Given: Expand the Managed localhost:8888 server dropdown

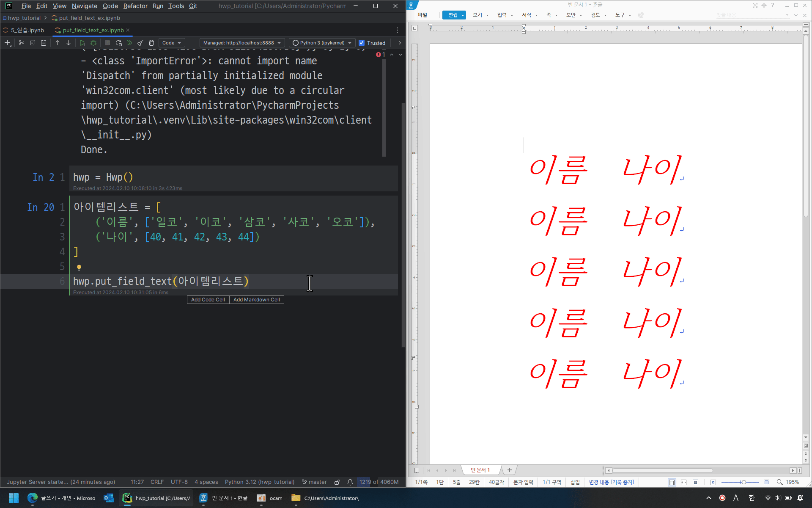Looking at the screenshot, I should (x=242, y=43).
